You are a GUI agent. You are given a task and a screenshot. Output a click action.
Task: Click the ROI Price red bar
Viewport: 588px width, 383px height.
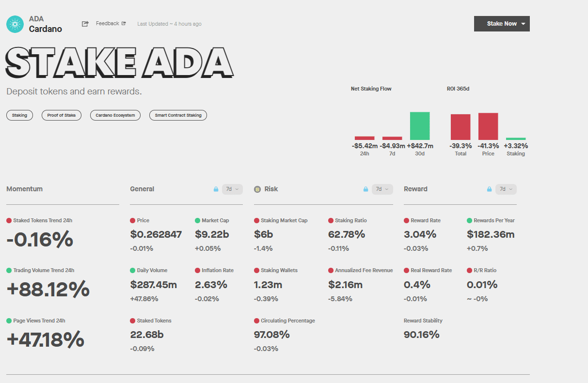(x=488, y=126)
